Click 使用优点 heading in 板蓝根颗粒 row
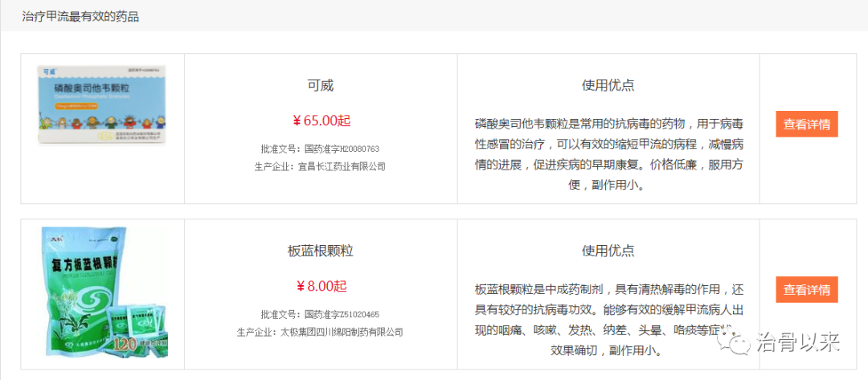 click(608, 251)
